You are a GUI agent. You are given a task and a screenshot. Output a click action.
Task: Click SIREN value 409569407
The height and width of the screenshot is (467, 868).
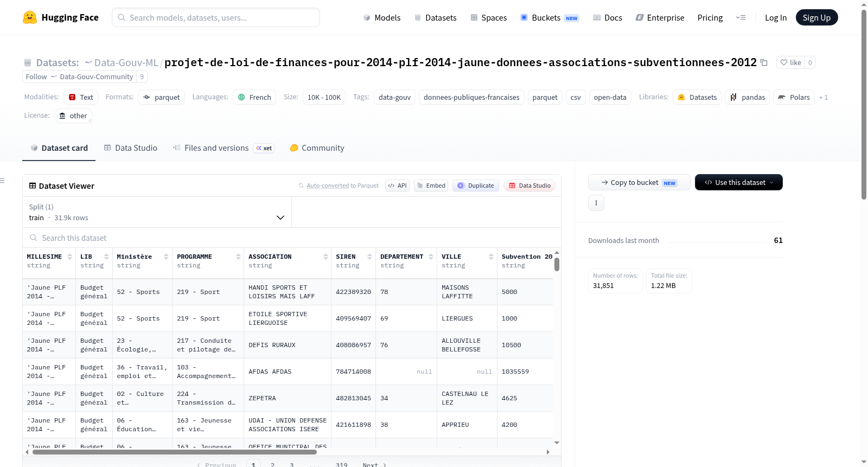point(353,318)
